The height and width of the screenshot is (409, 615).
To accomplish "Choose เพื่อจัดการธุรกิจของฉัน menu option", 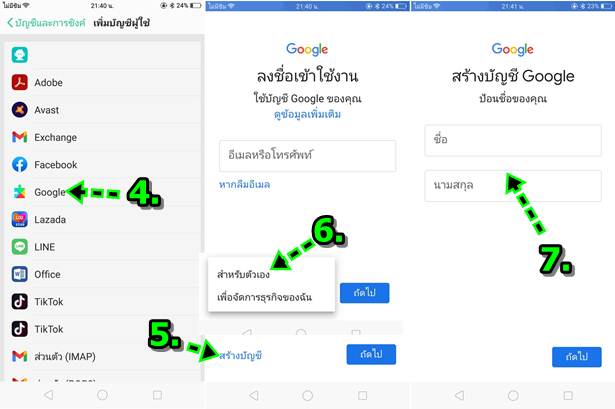I will [x=264, y=297].
